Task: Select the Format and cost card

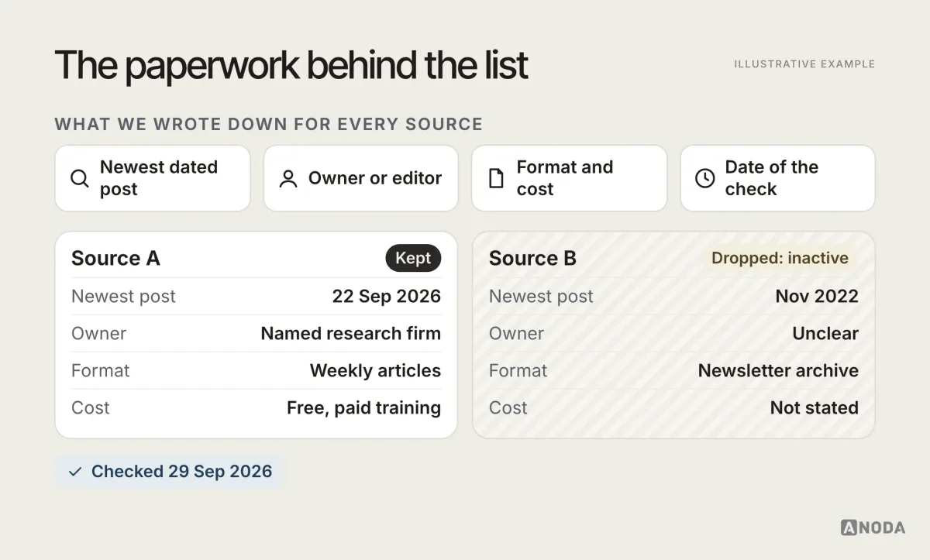Action: pyautogui.click(x=569, y=178)
